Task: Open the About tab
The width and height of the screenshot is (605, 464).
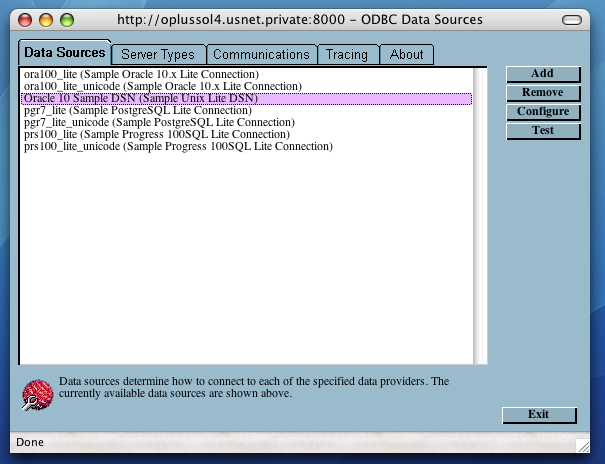Action: tap(406, 55)
